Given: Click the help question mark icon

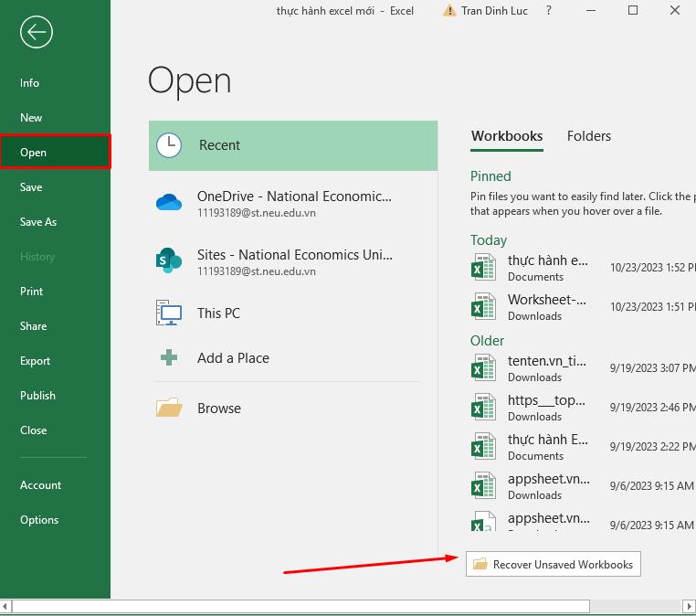Looking at the screenshot, I should pos(549,11).
